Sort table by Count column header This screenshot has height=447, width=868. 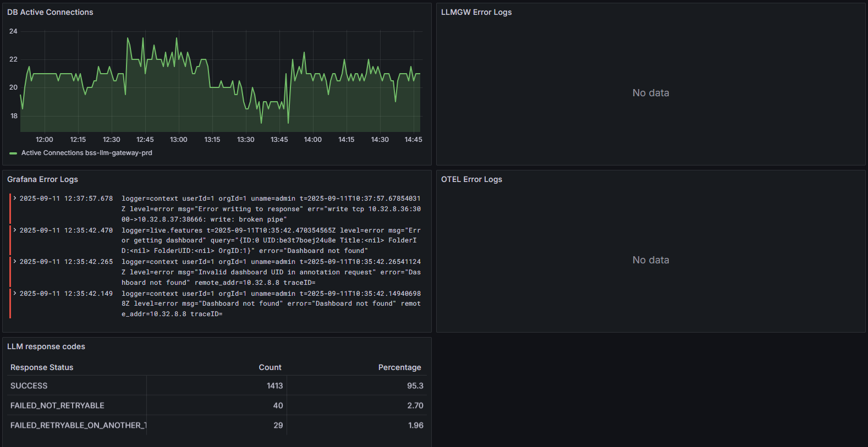pyautogui.click(x=270, y=367)
